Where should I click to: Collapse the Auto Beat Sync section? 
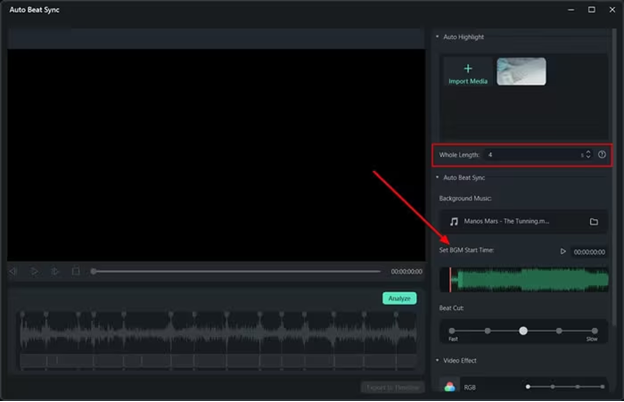[437, 177]
